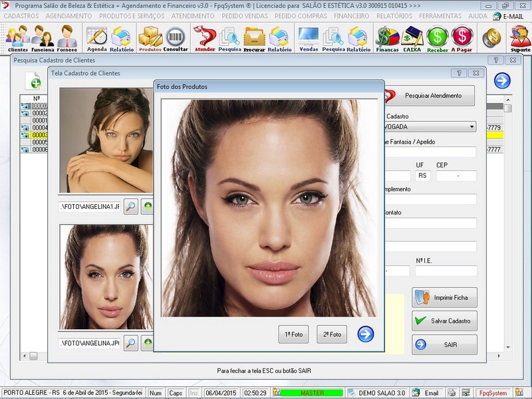Open the Finanças chart icon
This screenshot has height=399, width=532.
coord(387,39)
